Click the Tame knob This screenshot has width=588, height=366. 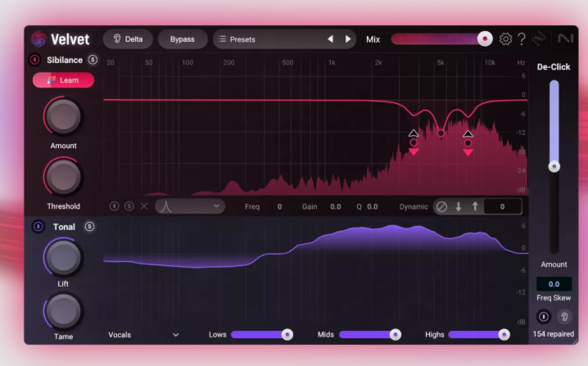click(x=63, y=311)
